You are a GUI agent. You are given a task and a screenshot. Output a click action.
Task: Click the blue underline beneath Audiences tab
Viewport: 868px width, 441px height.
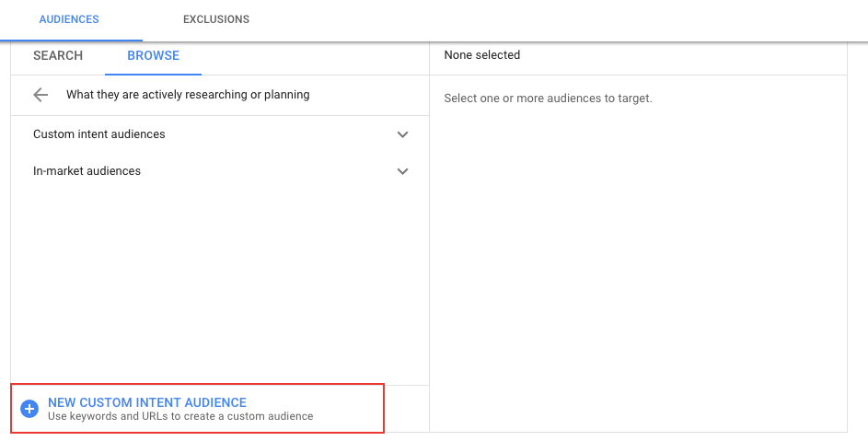[71, 40]
